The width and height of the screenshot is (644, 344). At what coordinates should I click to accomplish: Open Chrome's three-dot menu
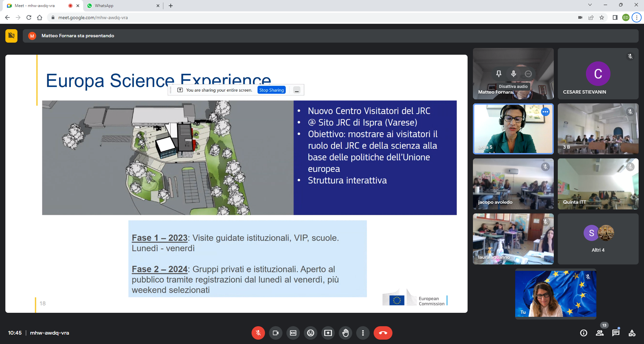(x=637, y=17)
